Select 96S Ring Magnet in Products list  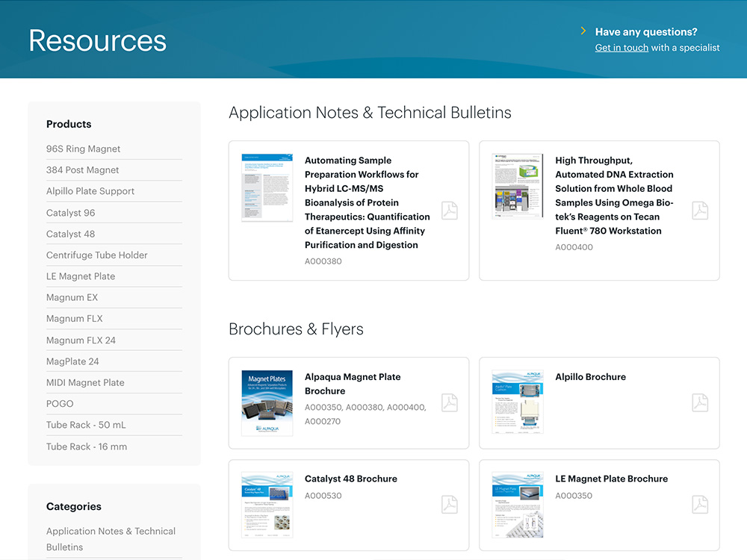tap(83, 149)
